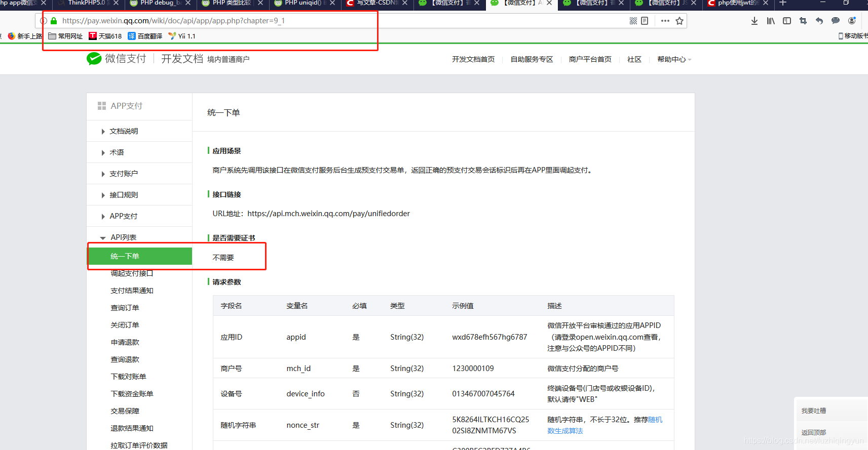This screenshot has height=450, width=868.
Task: Open the 帮助中心 dropdown menu
Action: [x=674, y=59]
